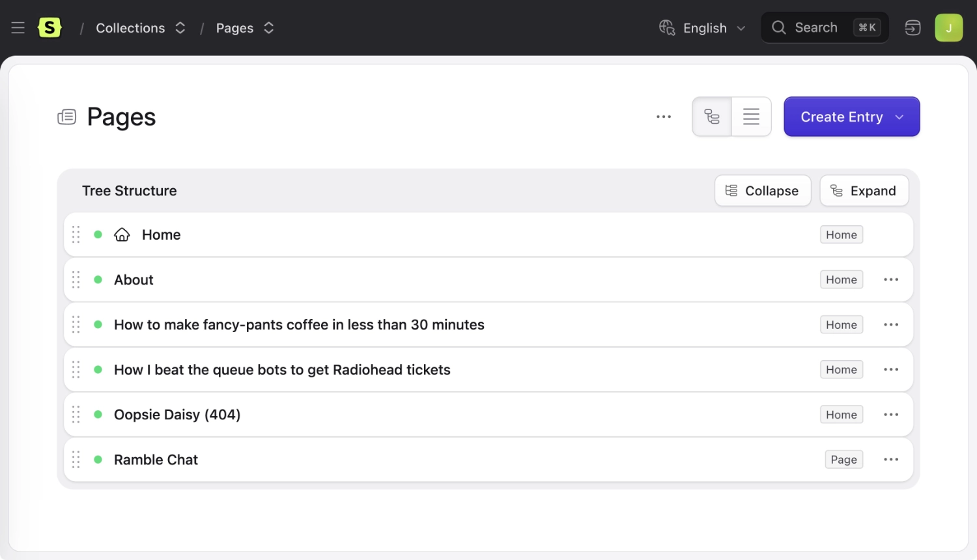Image resolution: width=977 pixels, height=560 pixels.
Task: Switch to list view mode
Action: [751, 117]
